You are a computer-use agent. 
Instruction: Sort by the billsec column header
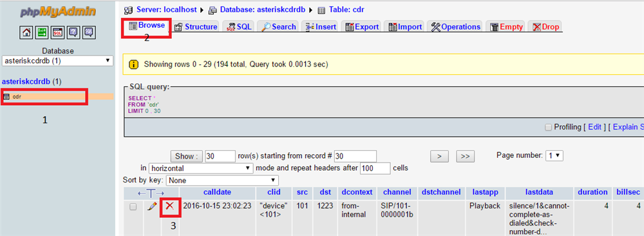(629, 192)
